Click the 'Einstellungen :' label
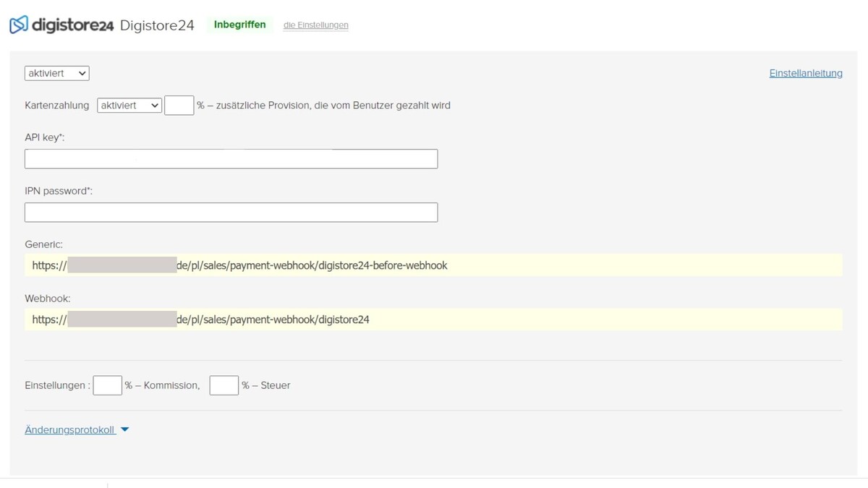 coord(57,385)
